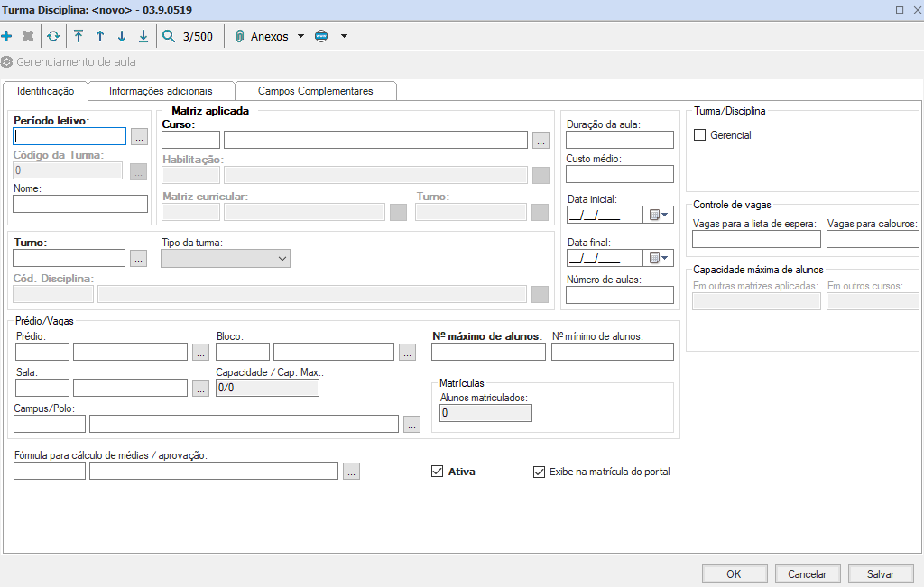Image resolution: width=924 pixels, height=587 pixels.
Task: Open the Anexos dropdown menu
Action: point(269,37)
